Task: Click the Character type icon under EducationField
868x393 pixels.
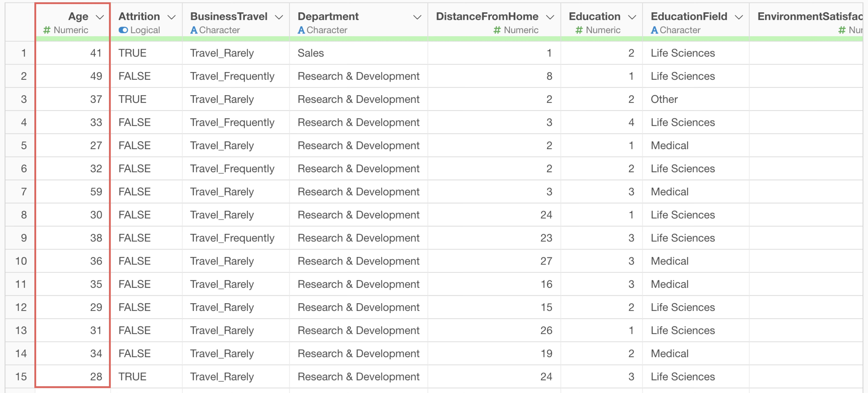Action: click(654, 30)
